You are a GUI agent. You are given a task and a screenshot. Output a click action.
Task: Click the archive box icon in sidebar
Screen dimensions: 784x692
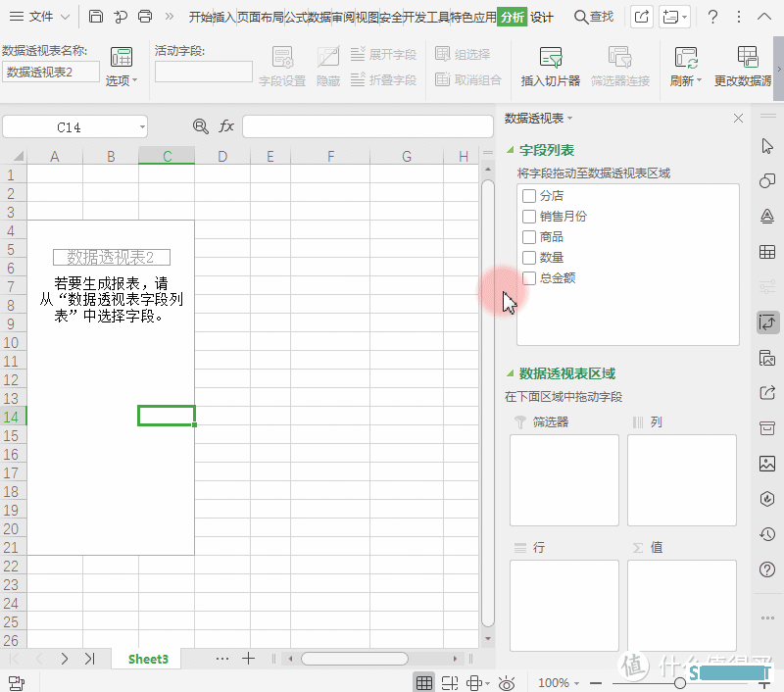pyautogui.click(x=767, y=428)
